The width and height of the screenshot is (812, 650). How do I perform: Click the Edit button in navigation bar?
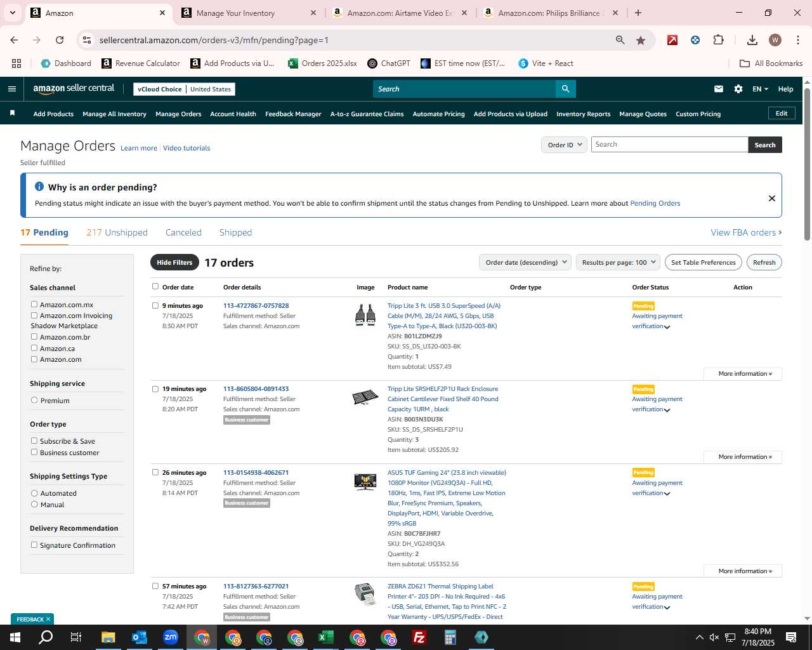782,113
